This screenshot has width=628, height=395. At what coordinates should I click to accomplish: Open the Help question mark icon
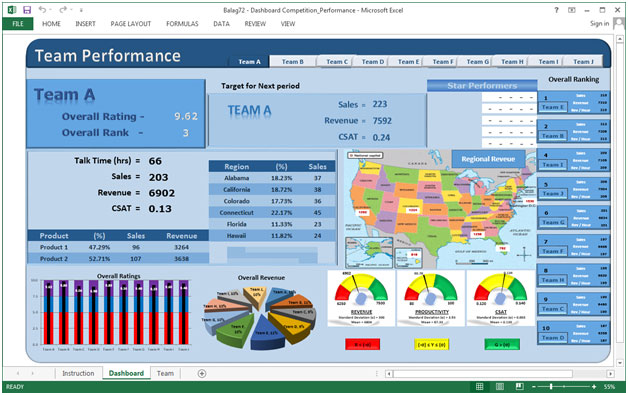[x=556, y=10]
